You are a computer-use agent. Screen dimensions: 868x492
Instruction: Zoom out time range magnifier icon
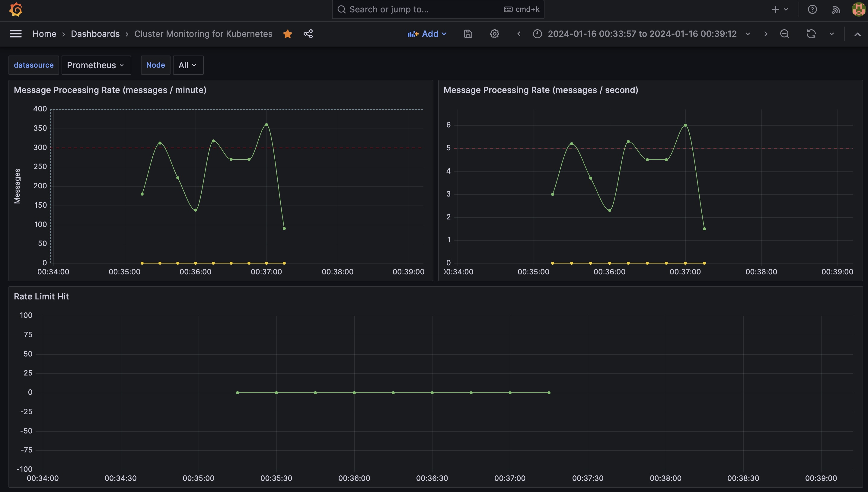(x=784, y=34)
